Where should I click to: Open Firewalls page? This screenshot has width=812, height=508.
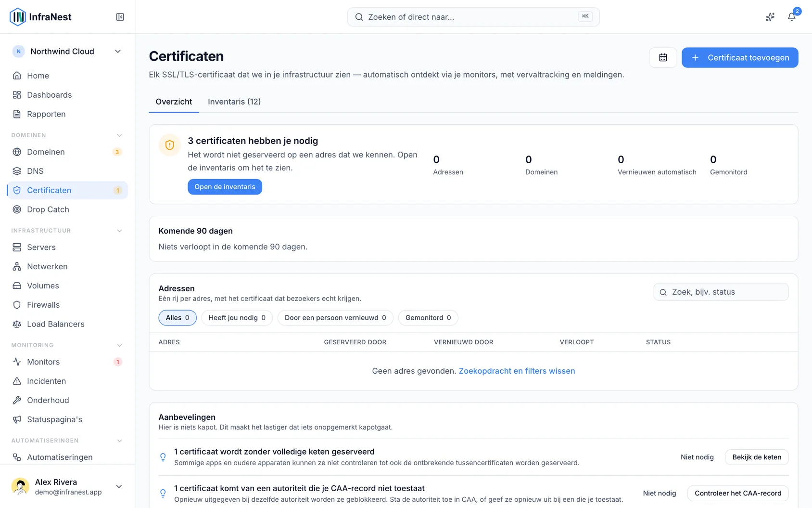click(x=67, y=305)
